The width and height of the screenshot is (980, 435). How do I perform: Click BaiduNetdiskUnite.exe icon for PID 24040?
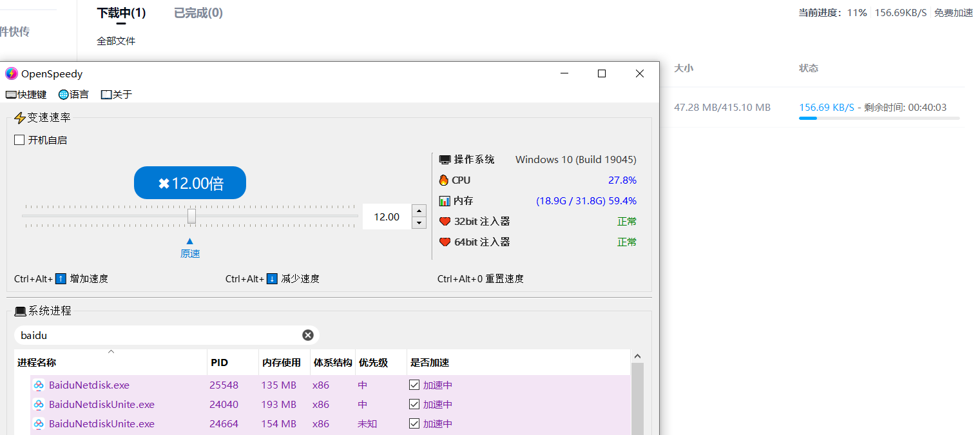click(39, 405)
